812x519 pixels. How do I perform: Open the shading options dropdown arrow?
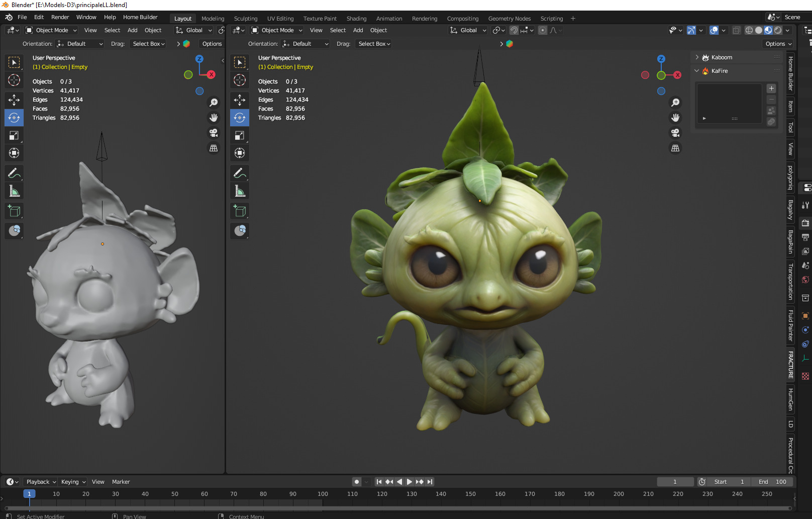coord(786,30)
